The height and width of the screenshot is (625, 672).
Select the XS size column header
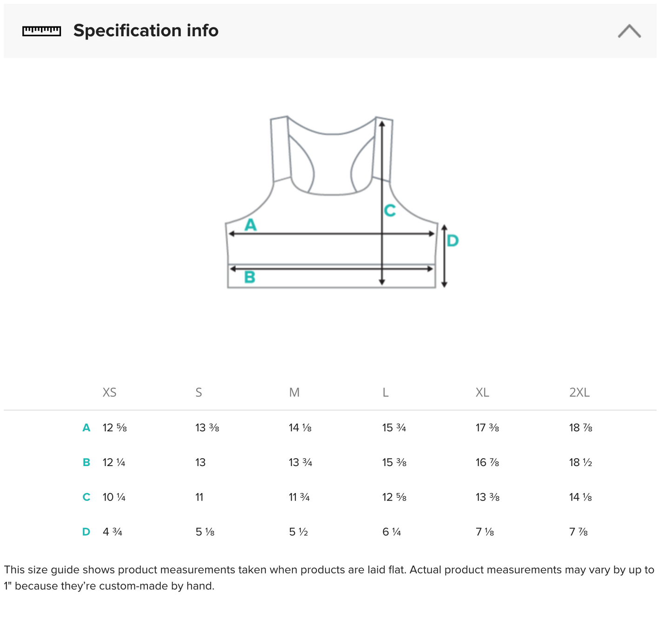(x=109, y=393)
